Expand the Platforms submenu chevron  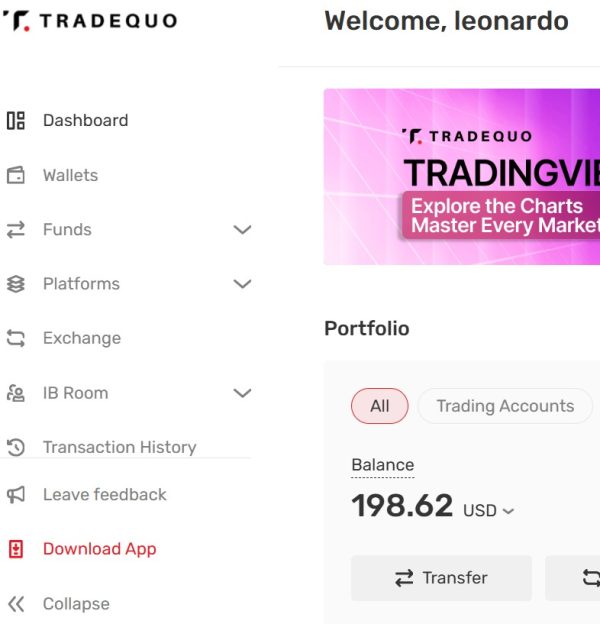242,284
